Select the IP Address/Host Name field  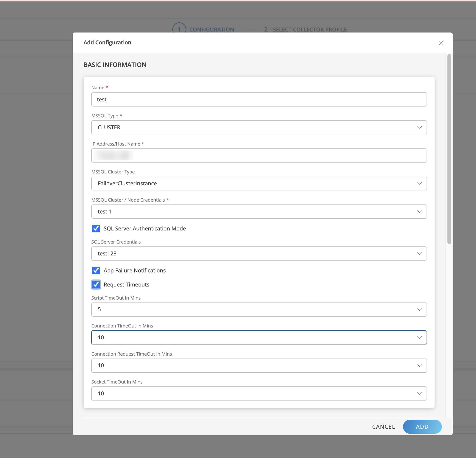coord(259,155)
